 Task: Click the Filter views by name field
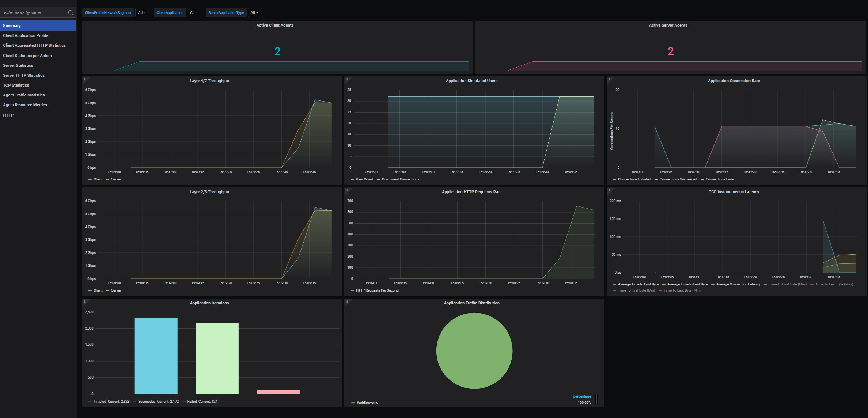33,12
